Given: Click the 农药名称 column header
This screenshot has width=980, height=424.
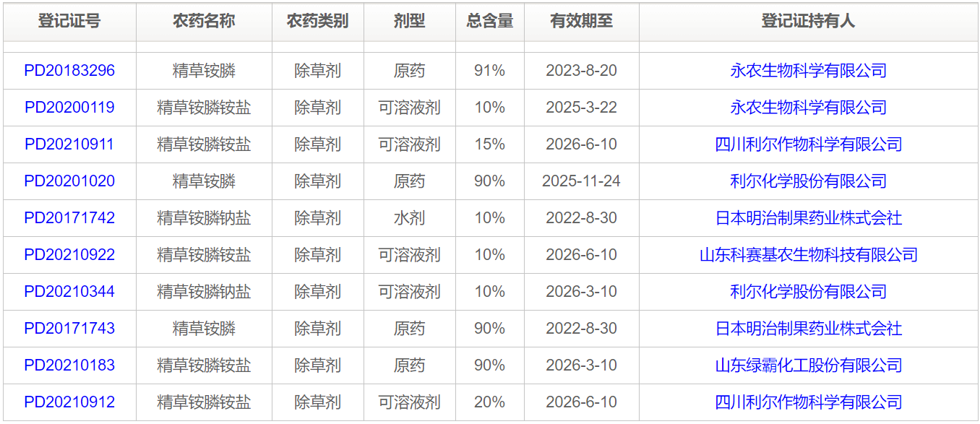Looking at the screenshot, I should 204,21.
